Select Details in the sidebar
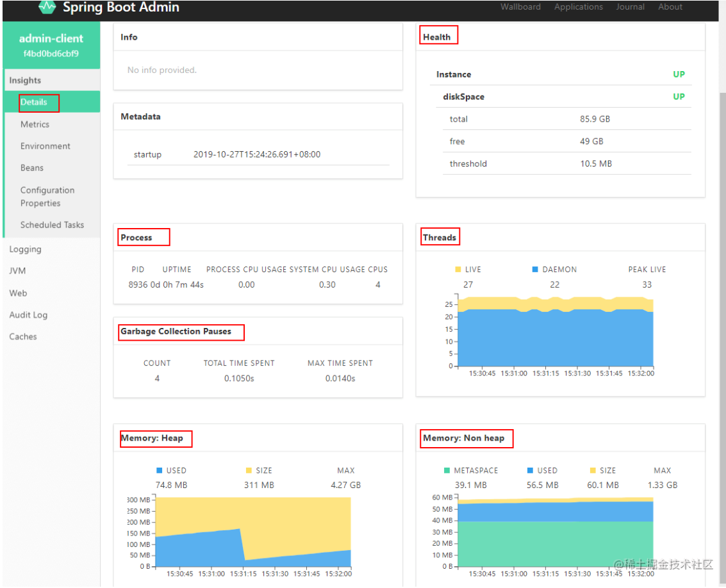This screenshot has height=588, width=726. pyautogui.click(x=52, y=102)
